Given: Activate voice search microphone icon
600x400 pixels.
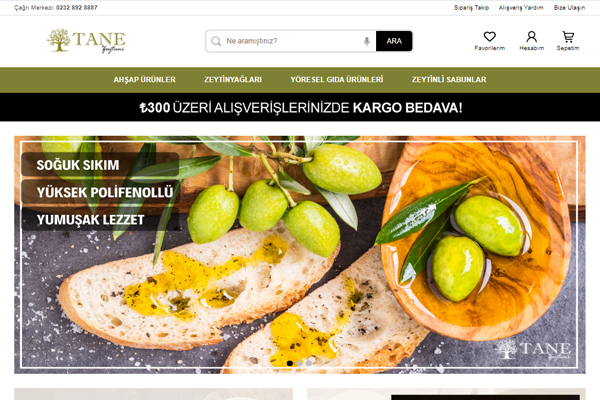Looking at the screenshot, I should click(x=367, y=41).
